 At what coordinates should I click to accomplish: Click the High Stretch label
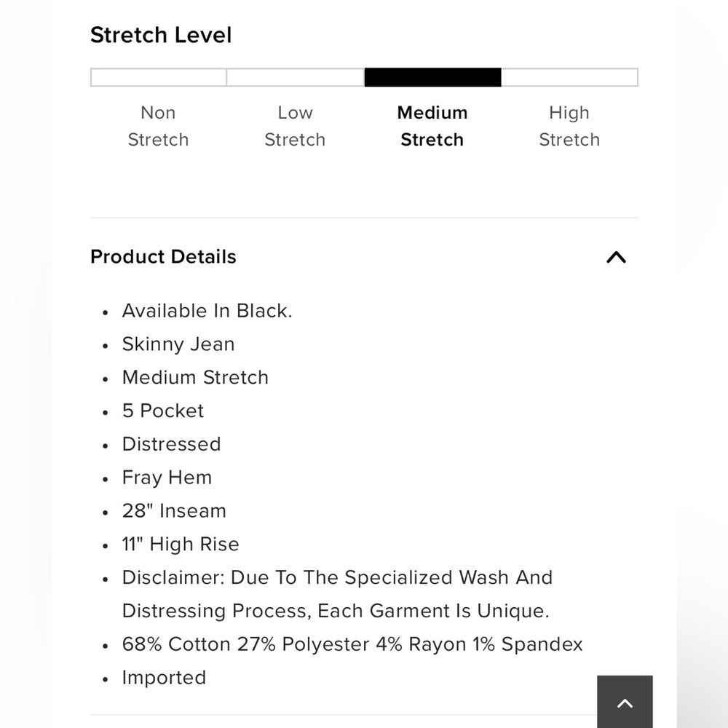tap(569, 126)
